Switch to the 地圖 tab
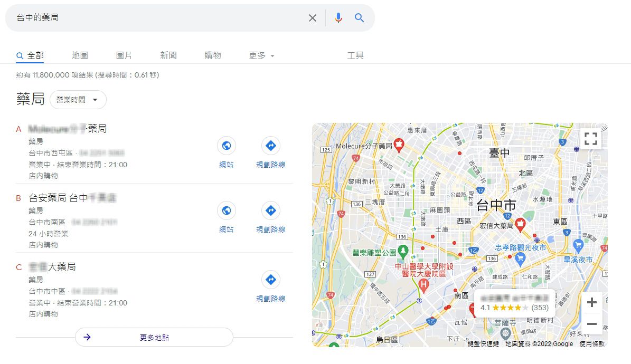Viewport: 631px width, 364px height. pyautogui.click(x=79, y=55)
